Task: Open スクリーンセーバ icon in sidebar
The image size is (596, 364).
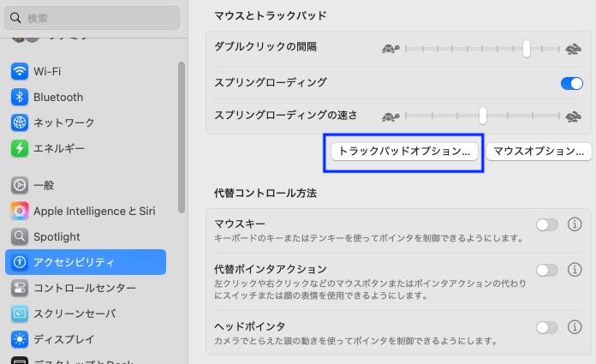Action: pos(21,313)
